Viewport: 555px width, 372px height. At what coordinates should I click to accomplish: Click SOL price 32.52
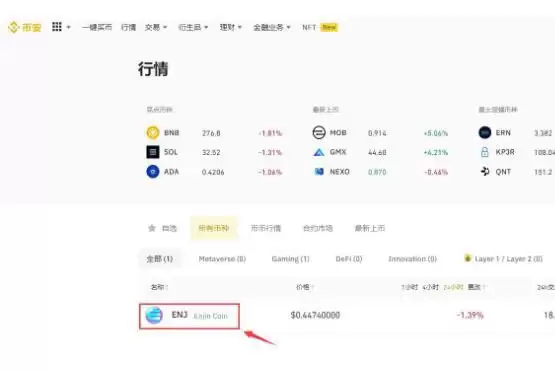pyautogui.click(x=211, y=153)
